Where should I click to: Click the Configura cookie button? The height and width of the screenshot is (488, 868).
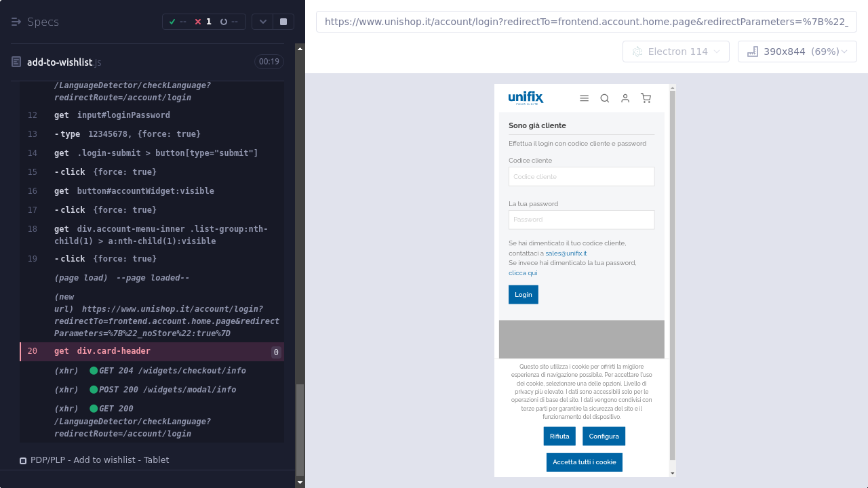tap(604, 436)
